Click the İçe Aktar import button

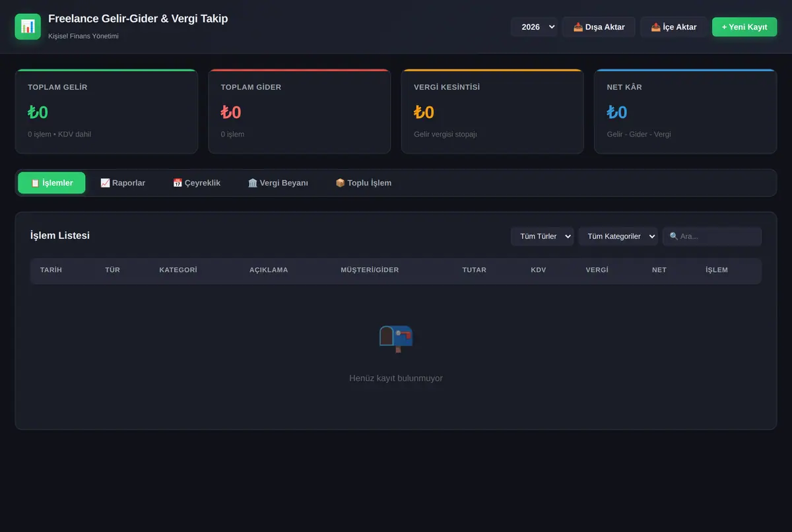point(674,27)
